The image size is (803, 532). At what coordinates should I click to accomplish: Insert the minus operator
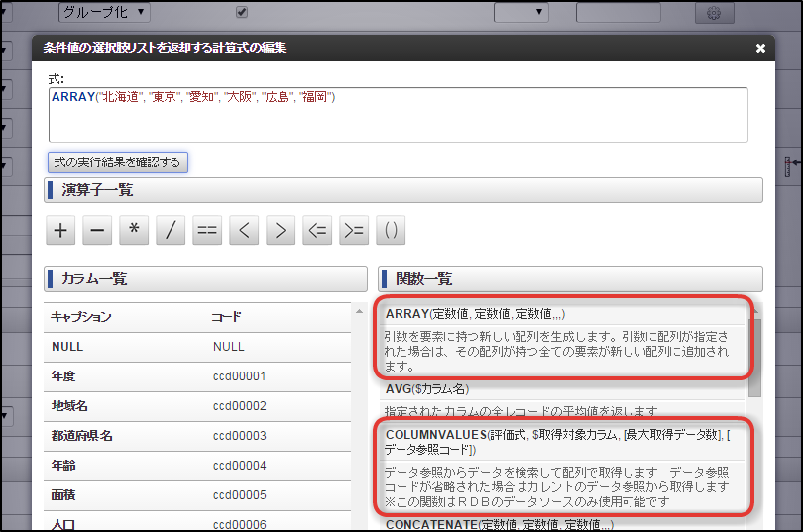coord(97,230)
